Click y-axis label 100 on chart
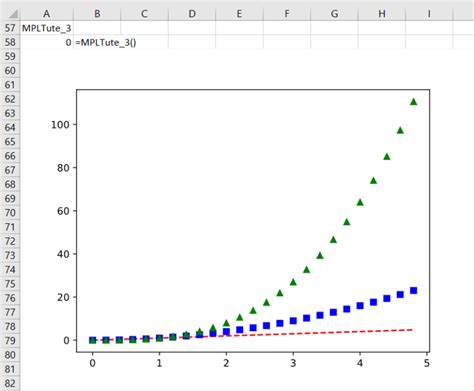The width and height of the screenshot is (474, 391). [60, 125]
